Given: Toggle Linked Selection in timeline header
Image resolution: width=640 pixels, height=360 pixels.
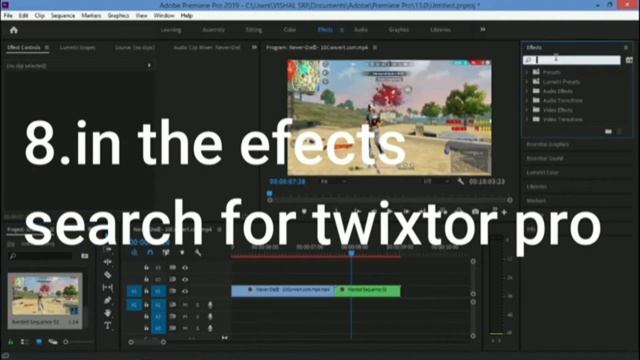Looking at the screenshot, I should pos(166,253).
